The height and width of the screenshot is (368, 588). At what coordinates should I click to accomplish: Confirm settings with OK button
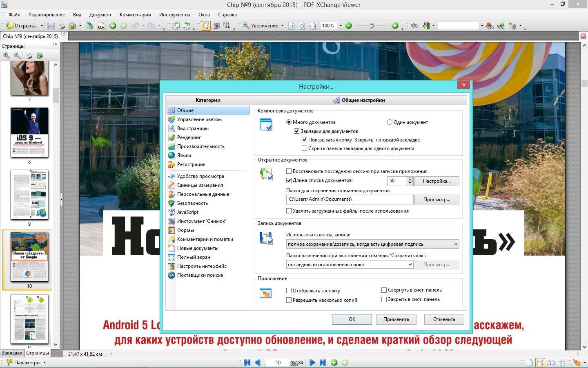pyautogui.click(x=352, y=319)
